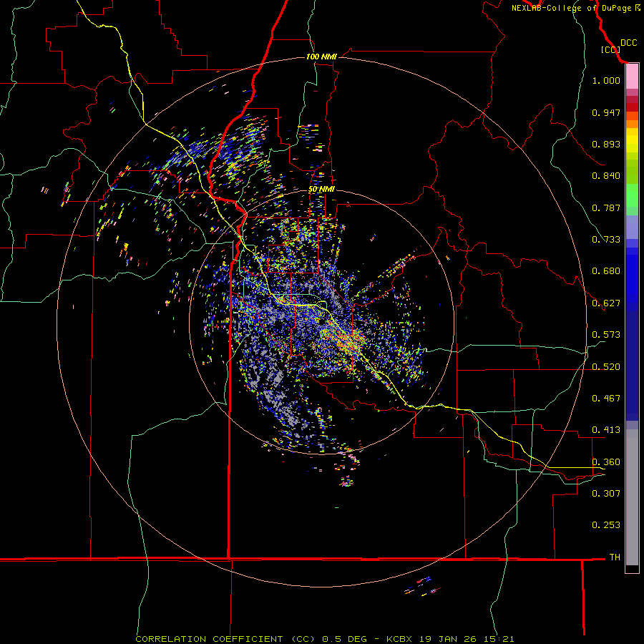
Task: Click the DCC label above the color scale
Action: pyautogui.click(x=628, y=43)
